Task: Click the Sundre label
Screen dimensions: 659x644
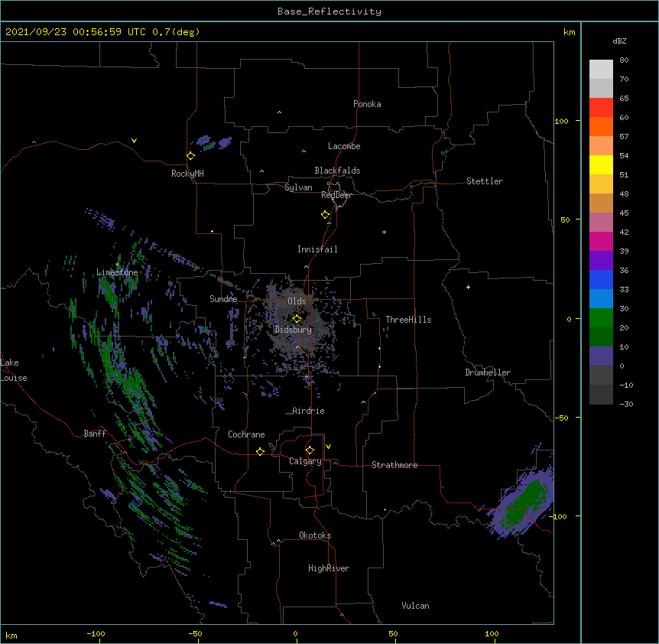Action: [x=223, y=299]
